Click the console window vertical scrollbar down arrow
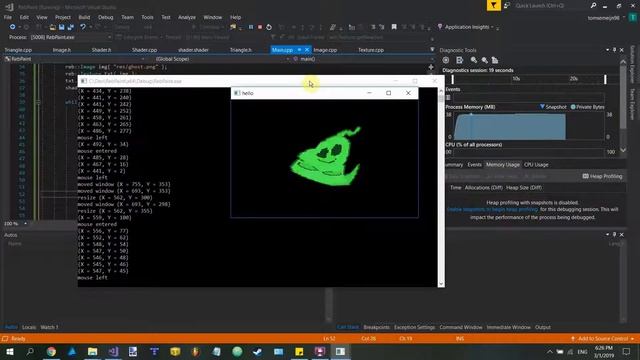 click(441, 284)
